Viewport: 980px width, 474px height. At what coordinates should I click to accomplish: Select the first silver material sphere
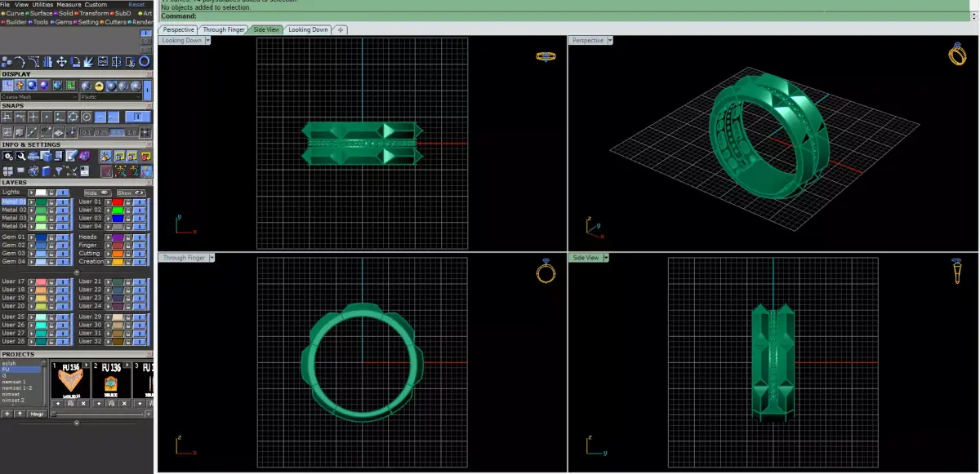(x=86, y=86)
